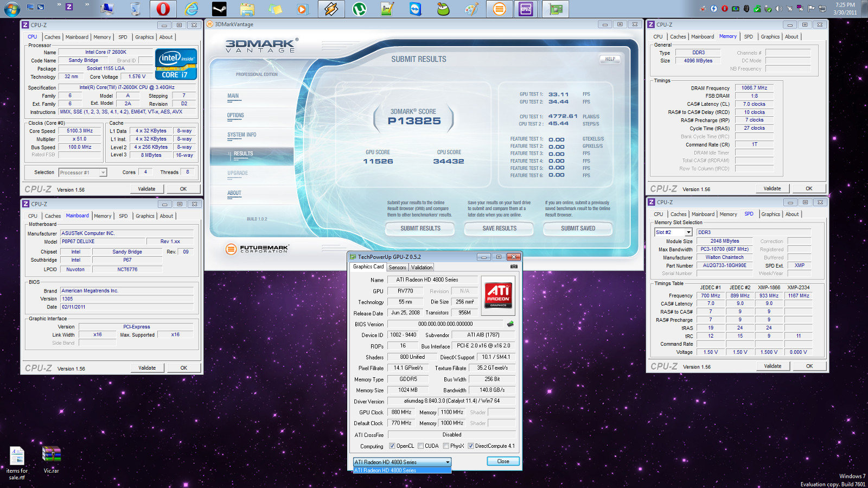Click the ATI Radeon logo in GPU-Z

click(x=498, y=295)
